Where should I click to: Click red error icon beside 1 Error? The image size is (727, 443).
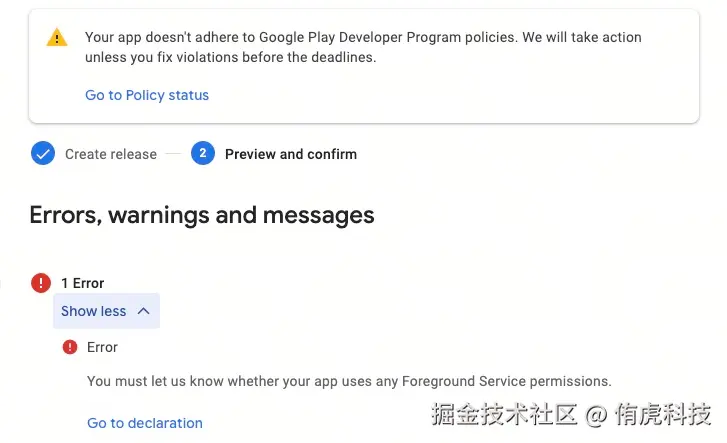41,283
